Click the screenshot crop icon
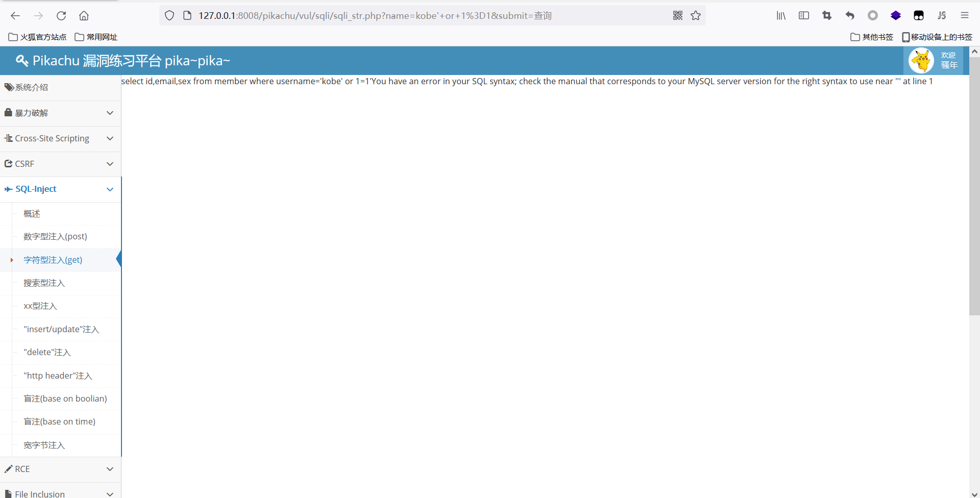 (827, 16)
